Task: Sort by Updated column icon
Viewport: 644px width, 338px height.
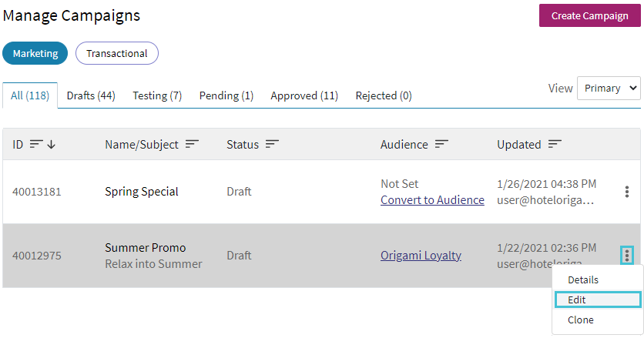Action: [x=555, y=144]
